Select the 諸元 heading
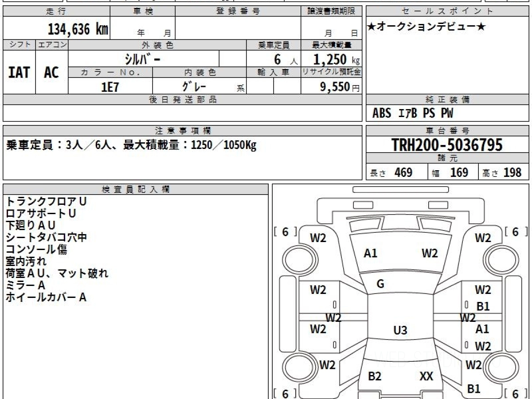This screenshot has height=399, width=532. click(448, 158)
